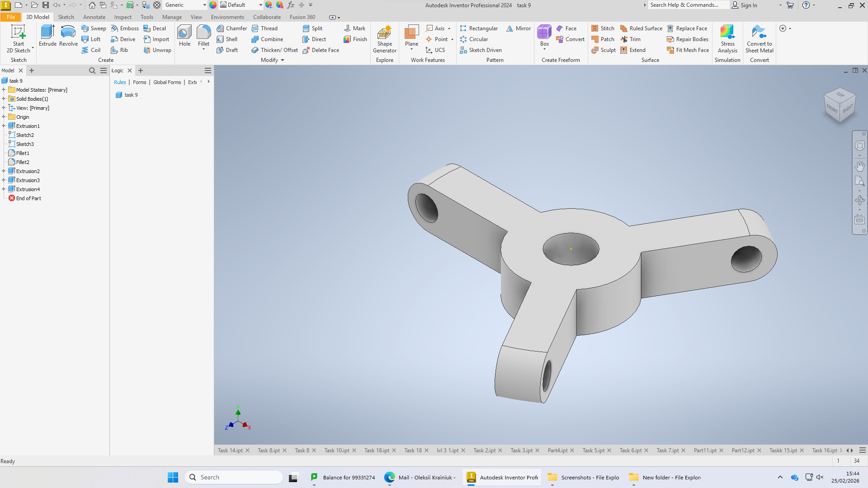868x488 pixels.
Task: Search the Model browser
Action: pyautogui.click(x=92, y=70)
